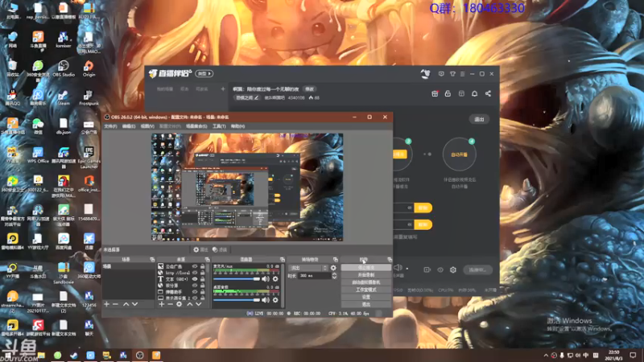The image size is (644, 362).
Task: Click the eye preview icon in 直播伴侣 bottom bar
Action: click(440, 269)
